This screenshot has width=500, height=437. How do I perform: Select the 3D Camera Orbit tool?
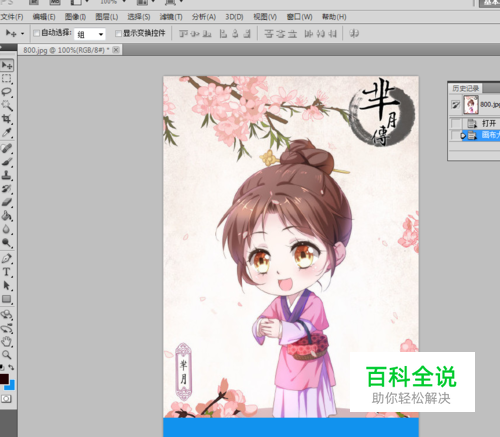click(x=7, y=328)
